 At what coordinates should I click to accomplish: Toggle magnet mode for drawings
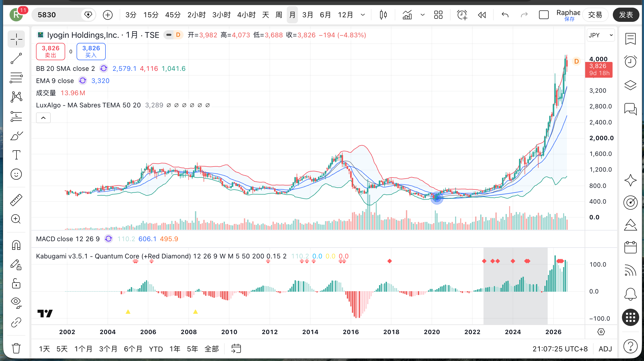pyautogui.click(x=16, y=245)
